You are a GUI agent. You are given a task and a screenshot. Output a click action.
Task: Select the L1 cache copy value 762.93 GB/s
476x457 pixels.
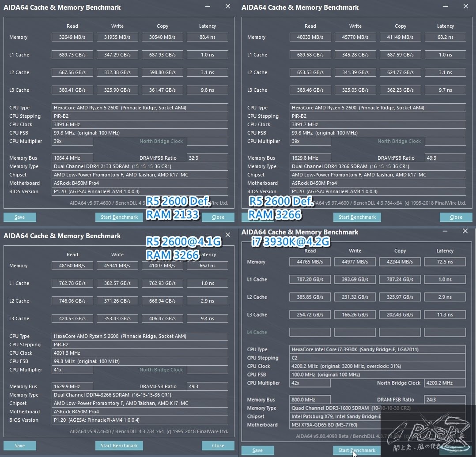pos(162,283)
